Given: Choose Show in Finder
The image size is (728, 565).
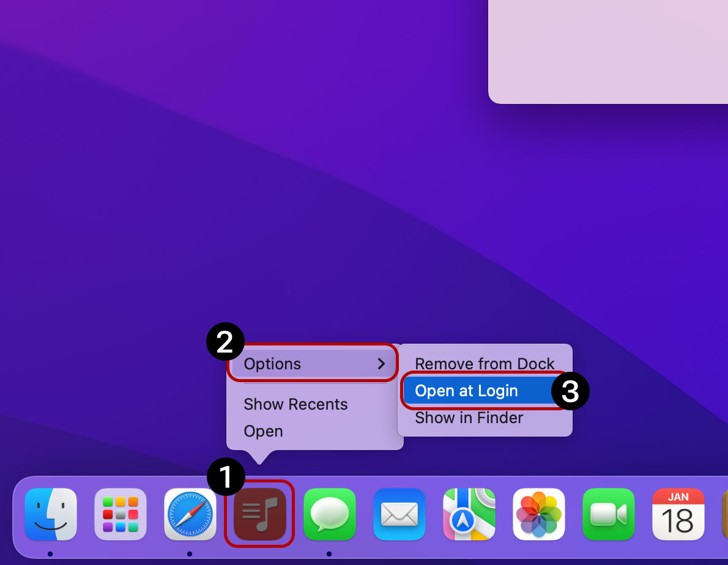Looking at the screenshot, I should 469,418.
